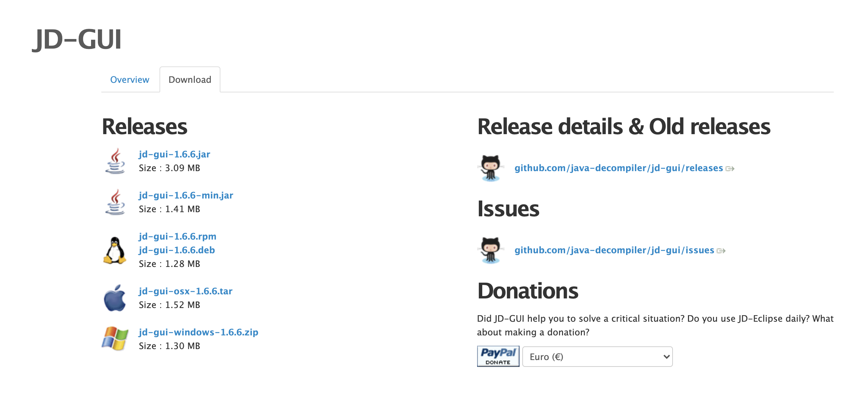Image resolution: width=868 pixels, height=397 pixels.
Task: Click the external link icon after the issues URL
Action: pos(722,251)
